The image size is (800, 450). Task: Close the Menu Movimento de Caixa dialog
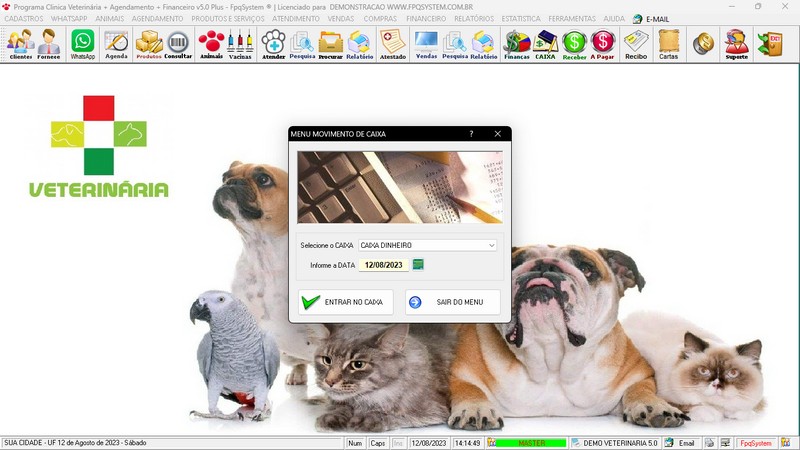pyautogui.click(x=497, y=134)
